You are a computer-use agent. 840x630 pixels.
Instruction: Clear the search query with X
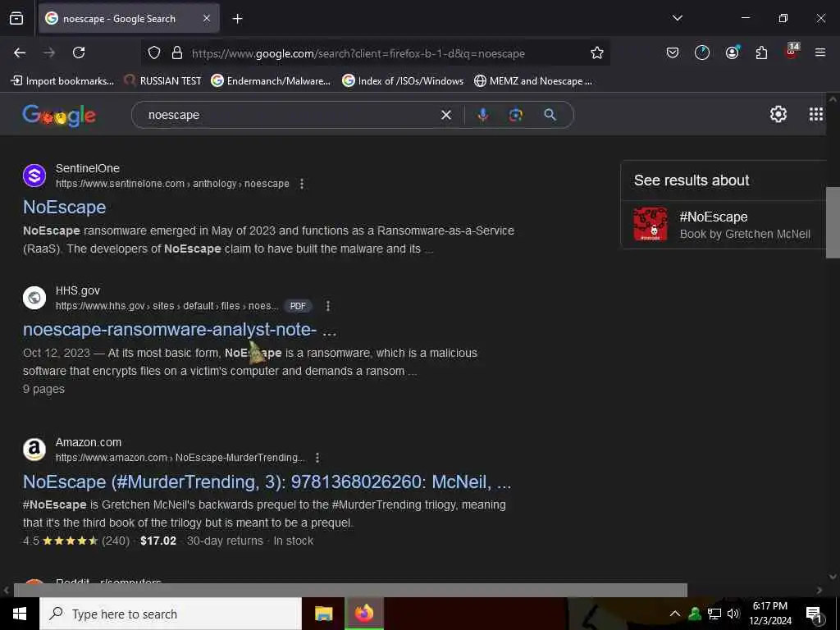tap(445, 115)
